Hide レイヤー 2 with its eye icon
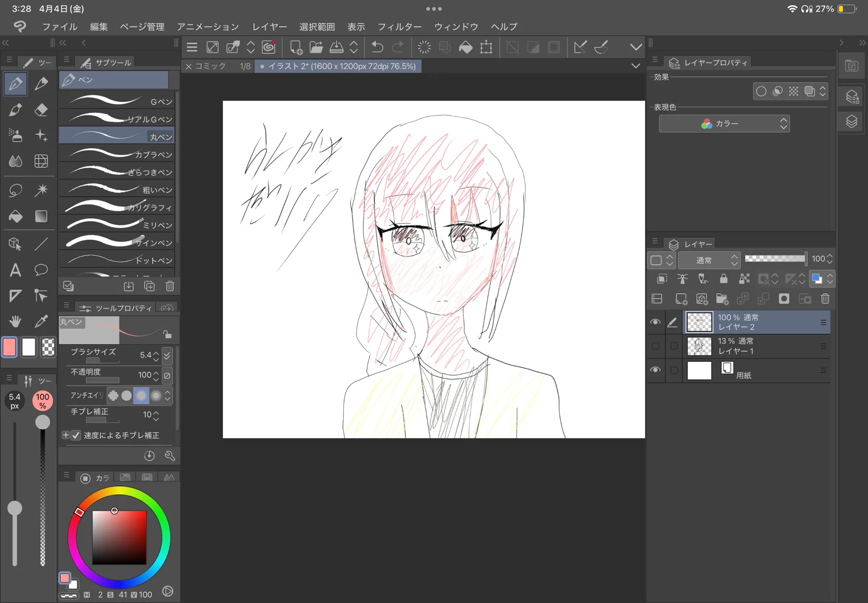The image size is (868, 603). click(655, 322)
